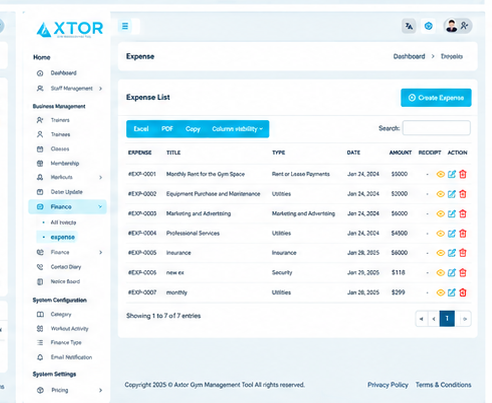This screenshot has height=403, width=492.
Task: Click the Axtor logo
Action: (x=70, y=29)
